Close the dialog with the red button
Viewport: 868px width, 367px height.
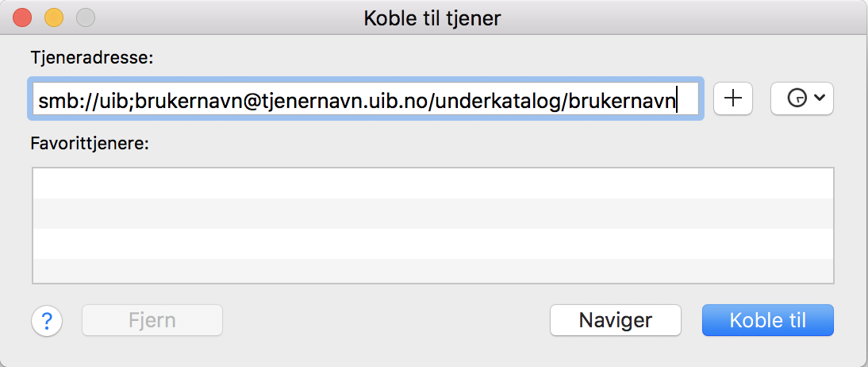coord(21,17)
